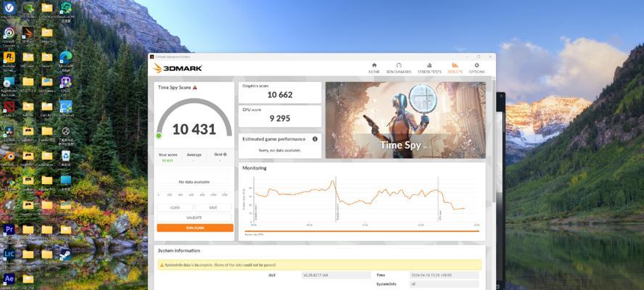Viewport: 644px width, 290px height.
Task: Open the Dota 2 desktop shortcut
Action: (x=9, y=109)
